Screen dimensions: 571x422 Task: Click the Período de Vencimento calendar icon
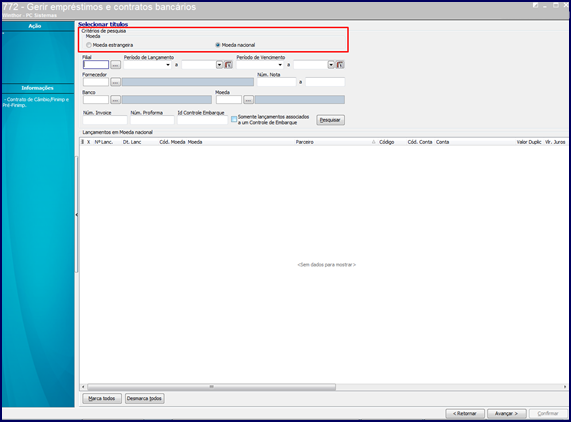pyautogui.click(x=340, y=65)
